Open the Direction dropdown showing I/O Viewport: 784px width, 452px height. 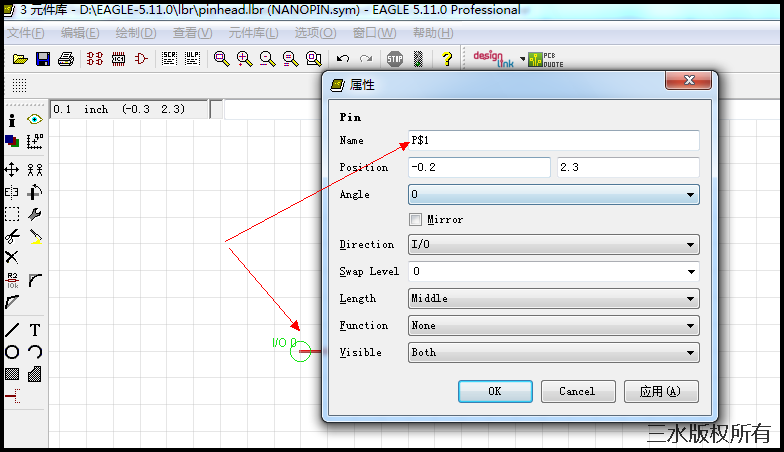(x=554, y=245)
